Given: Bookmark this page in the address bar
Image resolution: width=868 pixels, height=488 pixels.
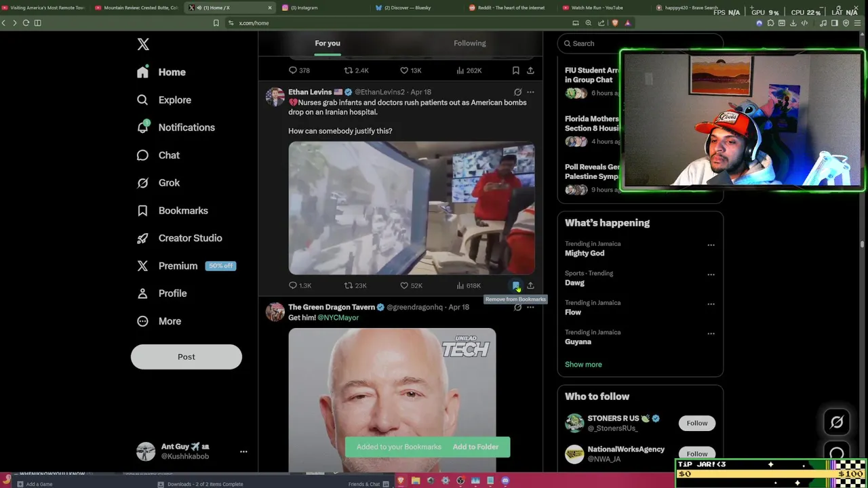Looking at the screenshot, I should tap(216, 23).
